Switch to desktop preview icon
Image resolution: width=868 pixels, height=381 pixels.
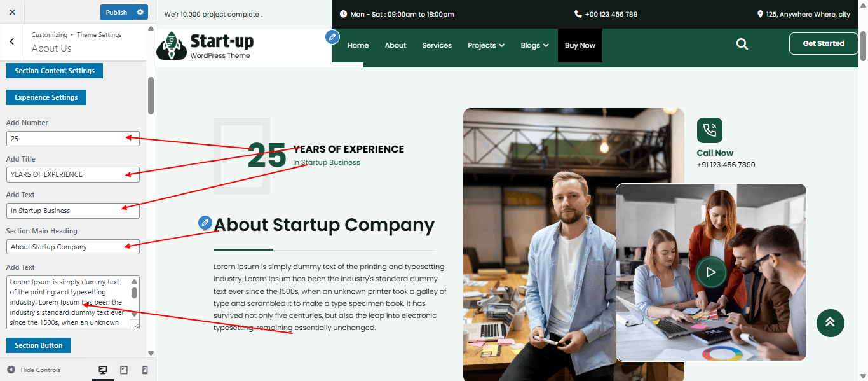click(102, 370)
